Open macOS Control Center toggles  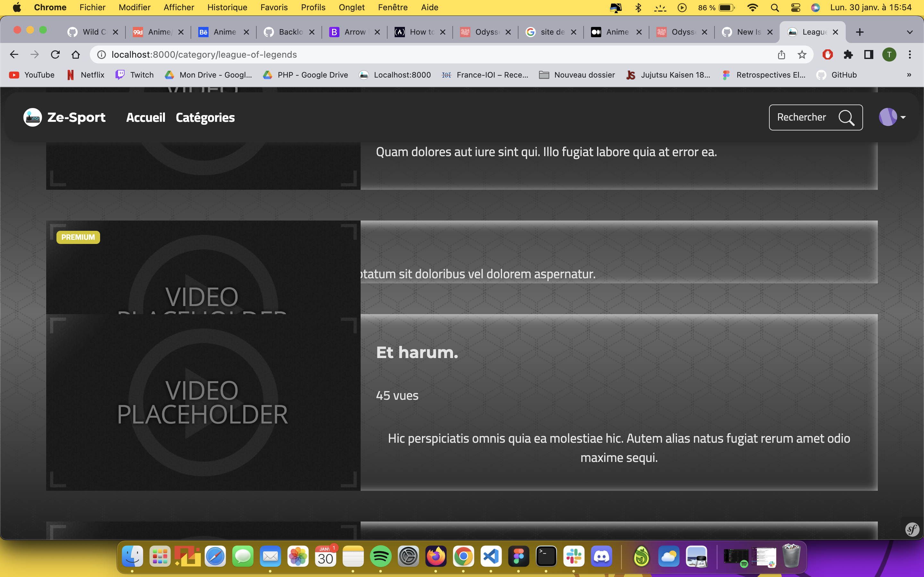coord(795,7)
